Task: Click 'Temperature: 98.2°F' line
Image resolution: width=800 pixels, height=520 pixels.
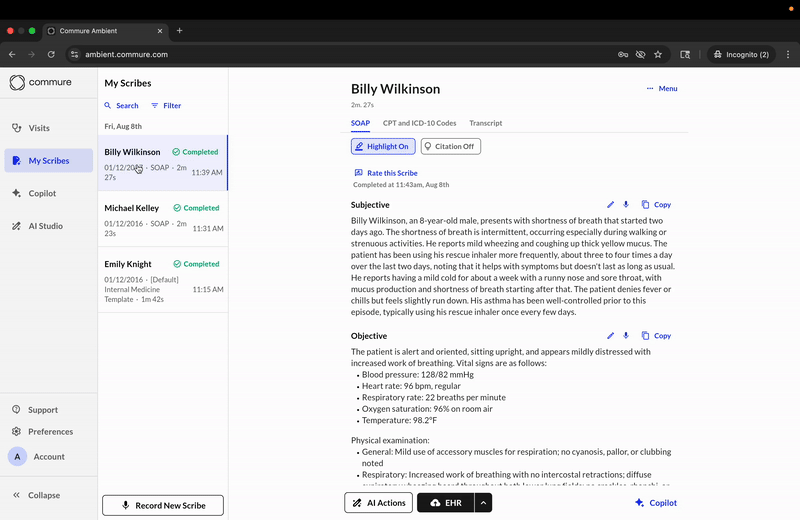Action: 399,420
